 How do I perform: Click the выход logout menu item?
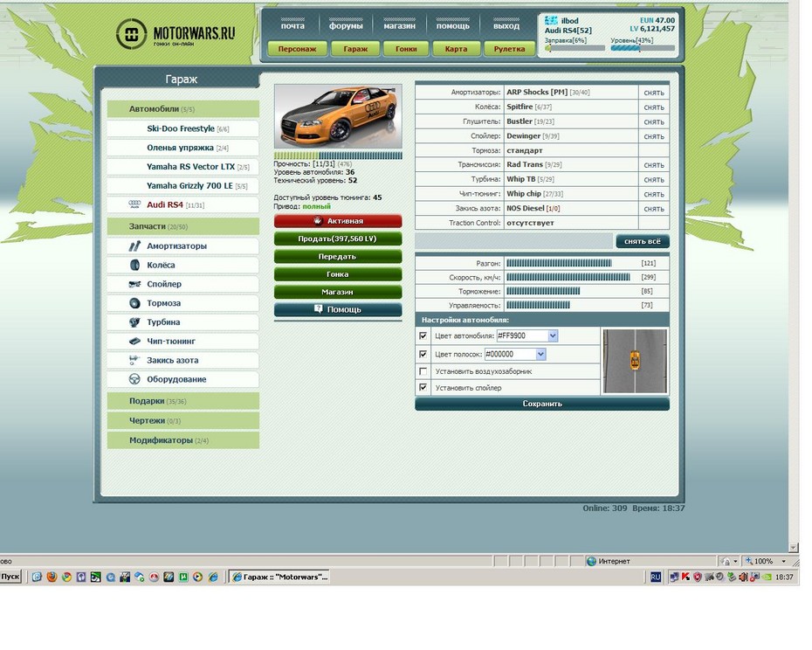click(506, 25)
